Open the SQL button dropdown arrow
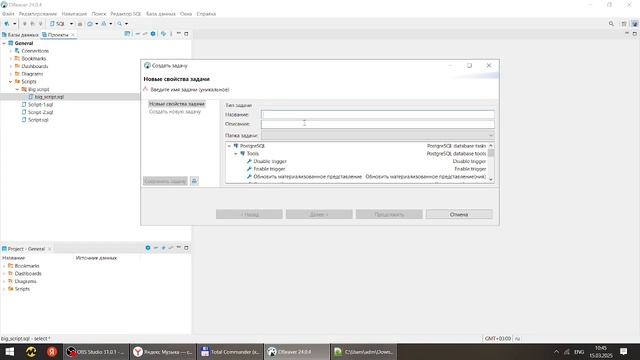The height and width of the screenshot is (360, 640). coord(71,24)
